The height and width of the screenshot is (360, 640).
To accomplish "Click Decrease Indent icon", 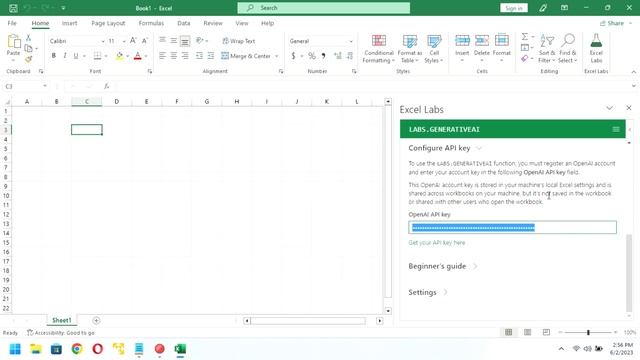I will click(199, 56).
